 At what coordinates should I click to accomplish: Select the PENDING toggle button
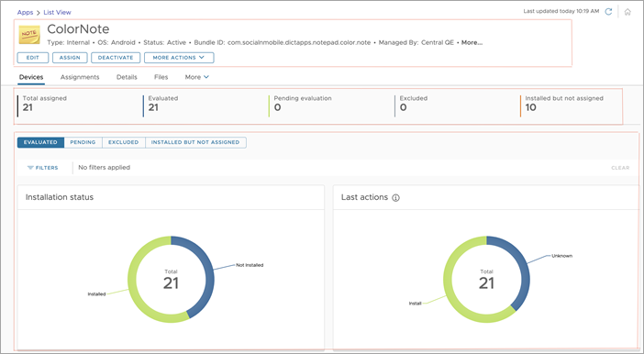83,142
